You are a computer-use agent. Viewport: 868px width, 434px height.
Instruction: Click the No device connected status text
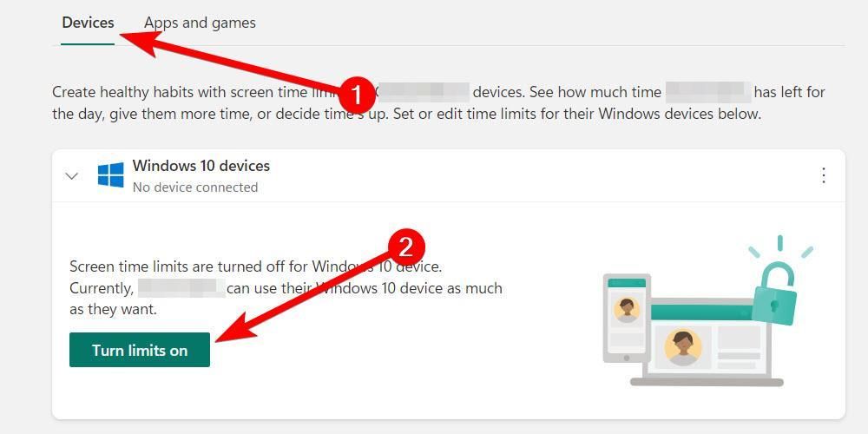[x=195, y=187]
